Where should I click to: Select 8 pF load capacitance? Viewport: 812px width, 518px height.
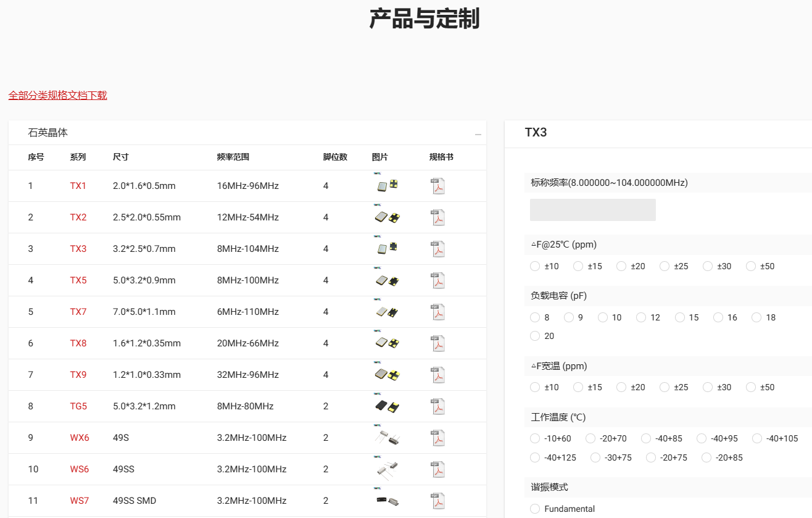pyautogui.click(x=535, y=317)
